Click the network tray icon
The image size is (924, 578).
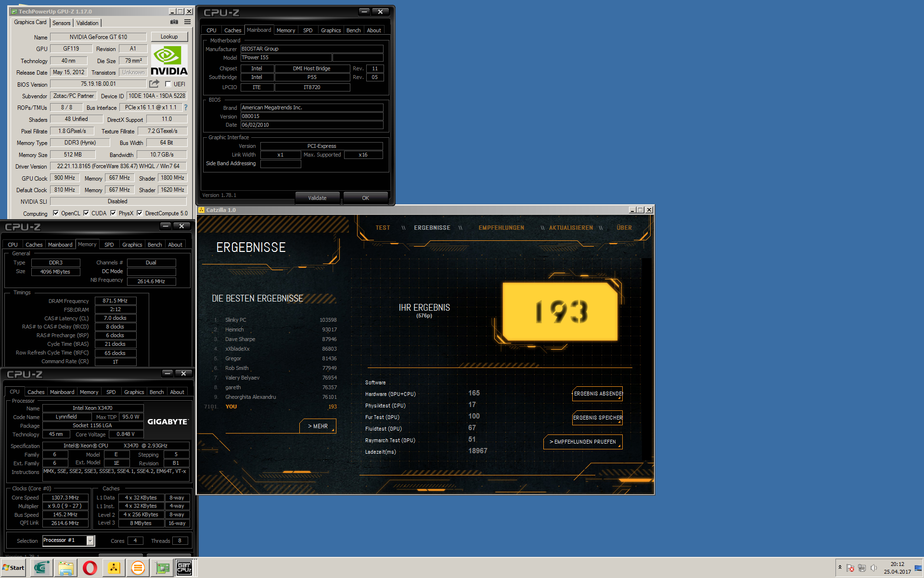pos(862,568)
